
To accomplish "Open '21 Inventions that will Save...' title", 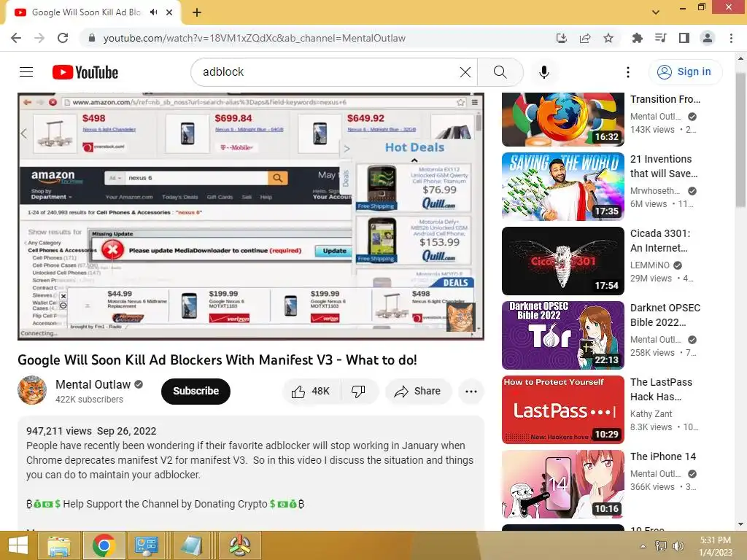I will point(664,166).
